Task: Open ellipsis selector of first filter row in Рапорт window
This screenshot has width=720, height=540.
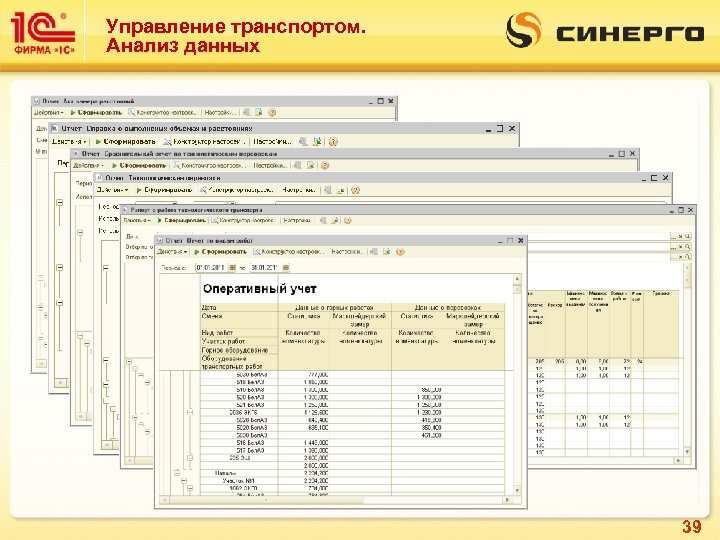Action: coord(674,236)
